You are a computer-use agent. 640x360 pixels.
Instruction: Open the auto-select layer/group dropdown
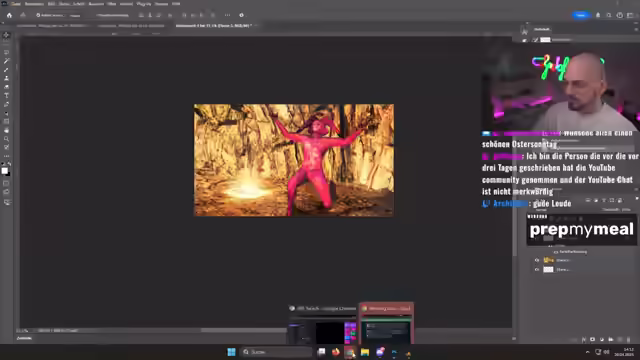[x=75, y=16]
